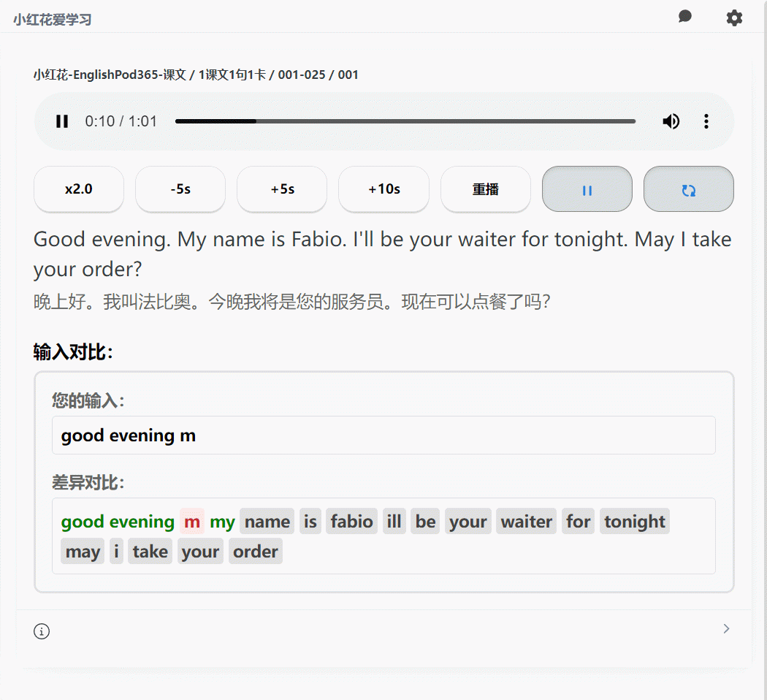This screenshot has width=767, height=700.
Task: Open the settings gear icon
Action: point(734,18)
